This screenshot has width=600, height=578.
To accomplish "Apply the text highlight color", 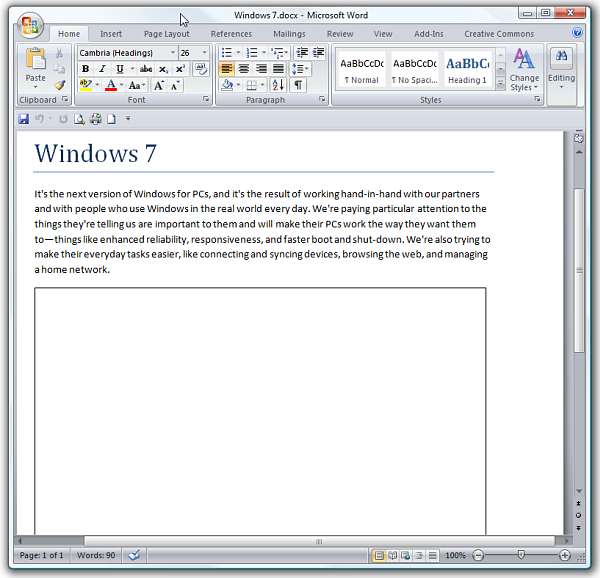I will tap(86, 85).
